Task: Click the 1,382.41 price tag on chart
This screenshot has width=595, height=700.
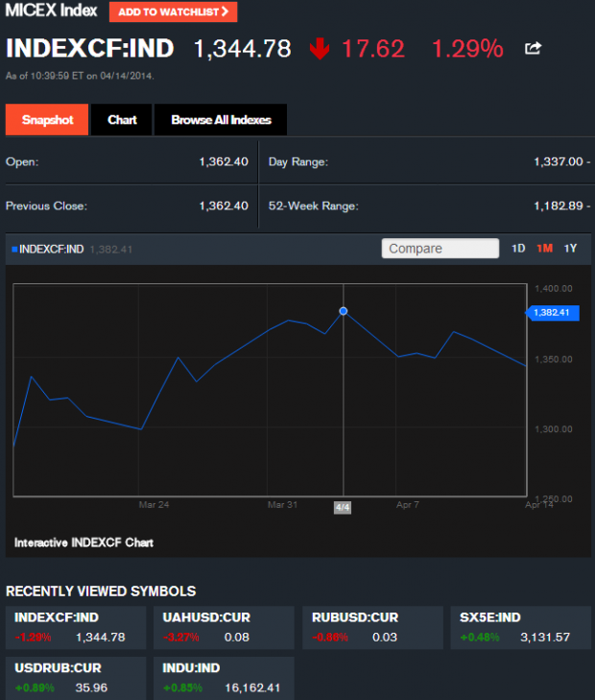Action: (552, 312)
